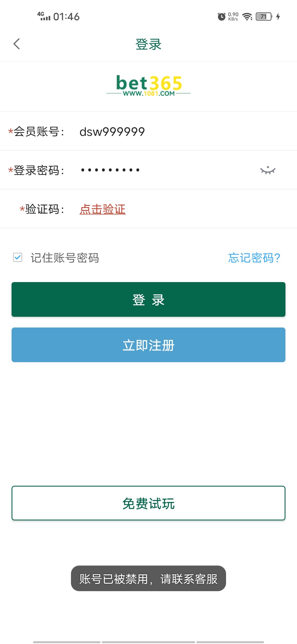Tap the battery indicator icon
Image resolution: width=297 pixels, height=644 pixels.
(x=264, y=17)
